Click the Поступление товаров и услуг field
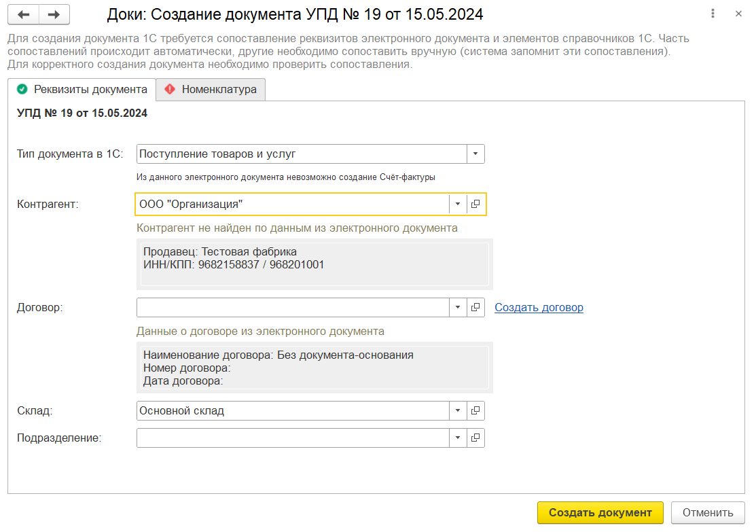 [302, 154]
